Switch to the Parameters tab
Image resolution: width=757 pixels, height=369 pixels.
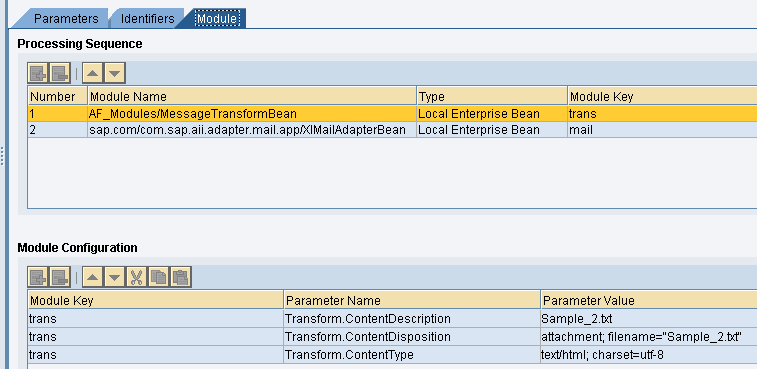66,19
